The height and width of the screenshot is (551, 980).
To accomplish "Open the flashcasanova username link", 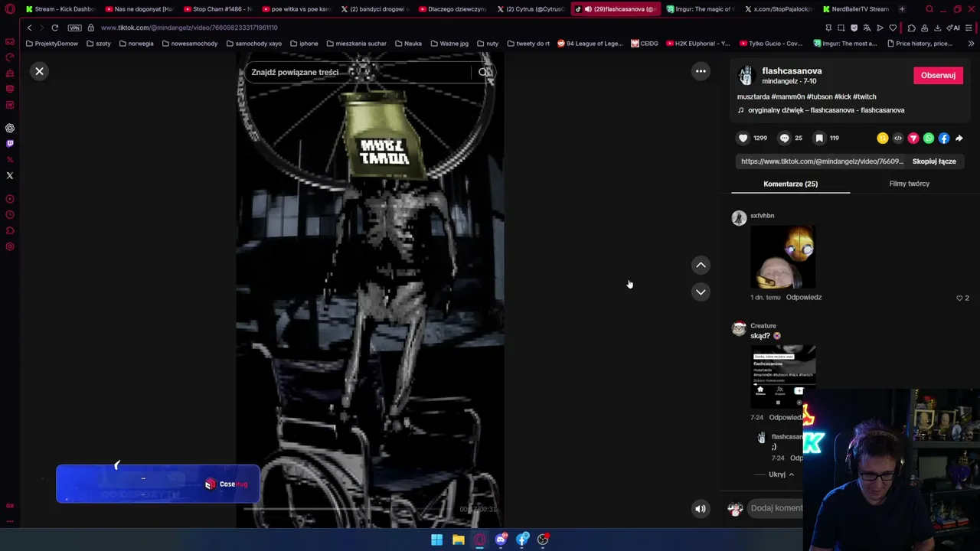I will [792, 70].
